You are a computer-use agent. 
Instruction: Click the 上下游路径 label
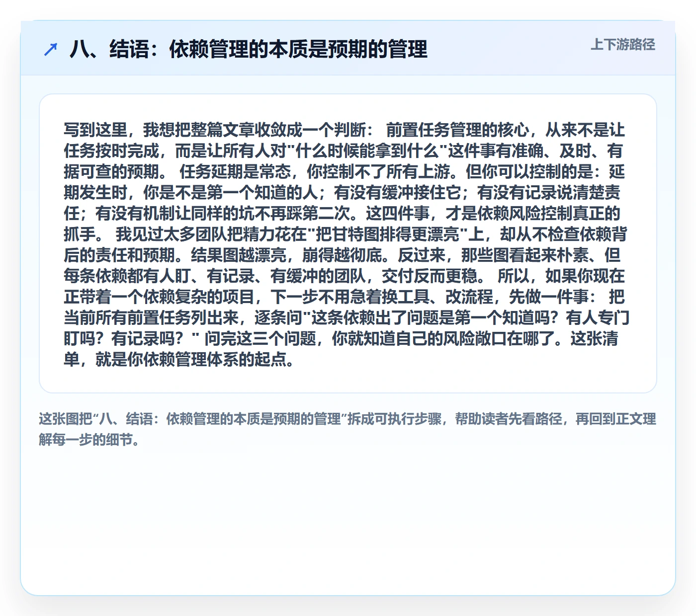623,45
